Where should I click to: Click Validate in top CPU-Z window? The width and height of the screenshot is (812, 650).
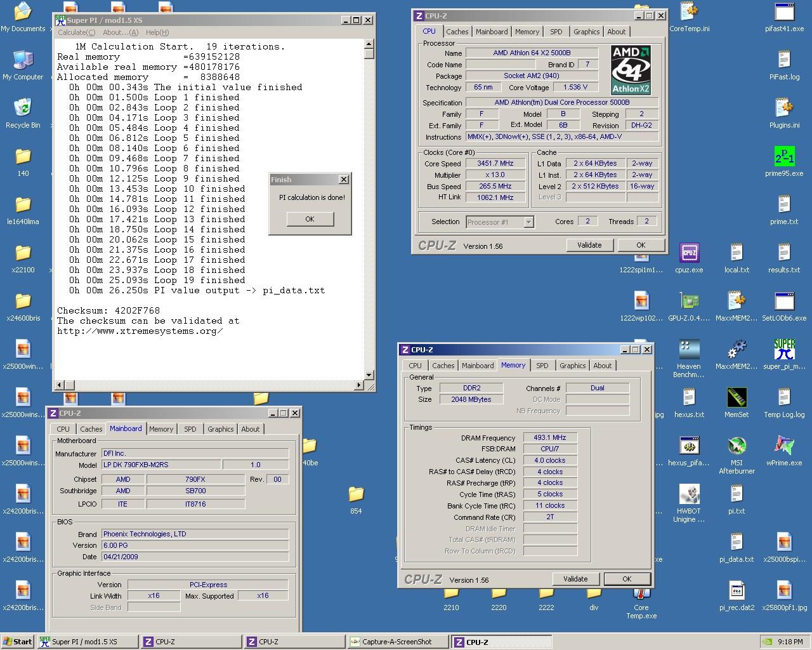point(589,245)
